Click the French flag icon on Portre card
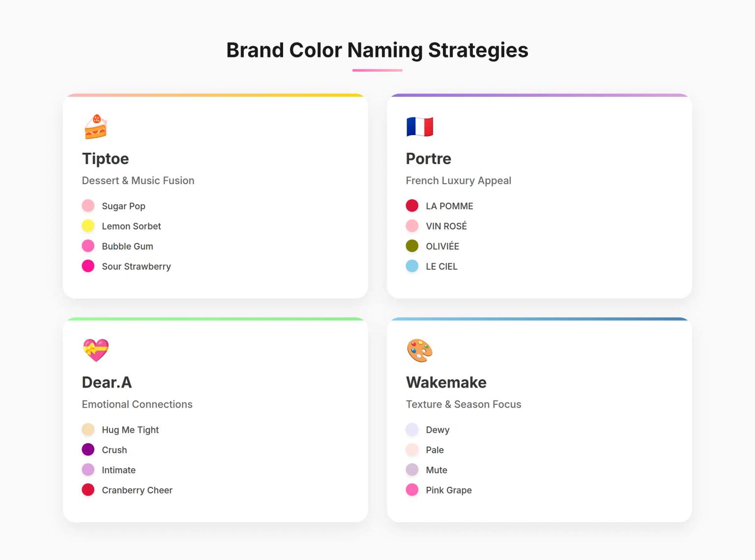 (x=419, y=127)
